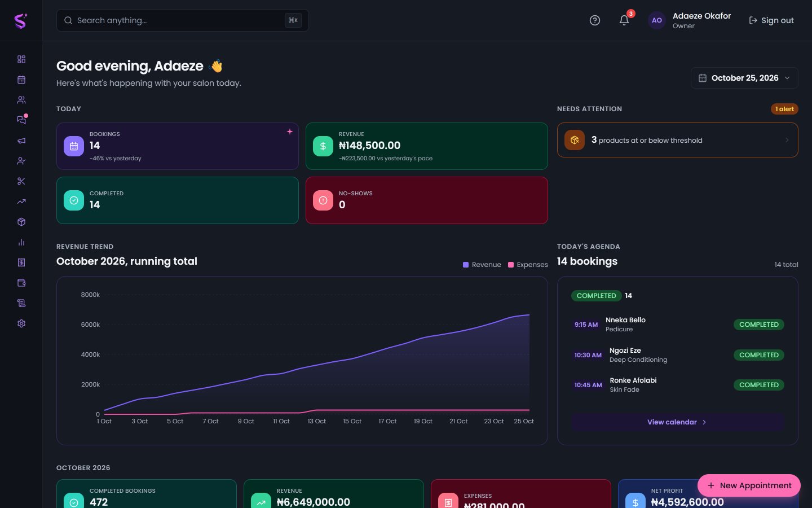
Task: Click the View calendar link
Action: [677, 422]
